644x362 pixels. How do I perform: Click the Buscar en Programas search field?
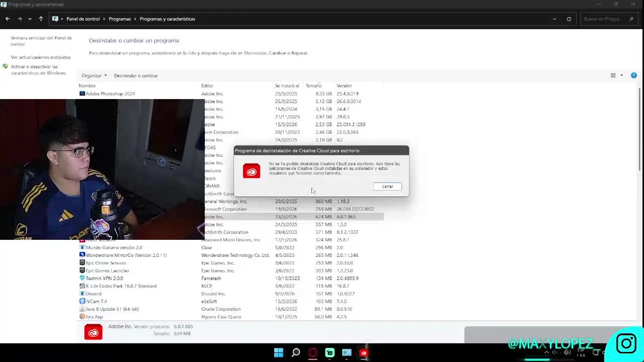click(x=610, y=19)
